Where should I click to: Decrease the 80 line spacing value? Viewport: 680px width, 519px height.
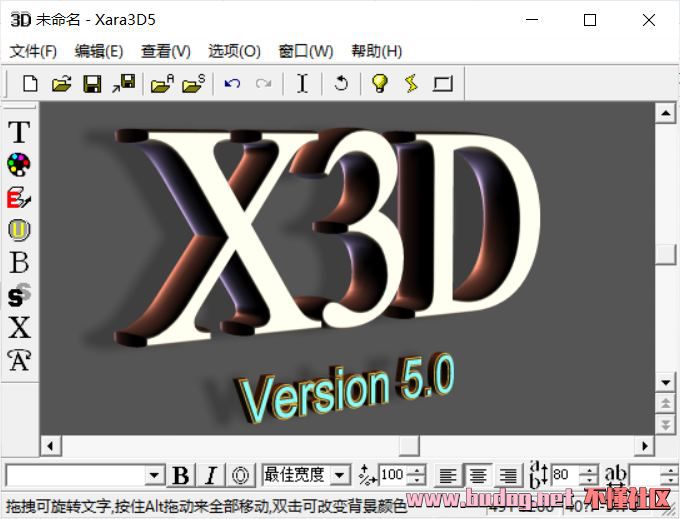(588, 480)
